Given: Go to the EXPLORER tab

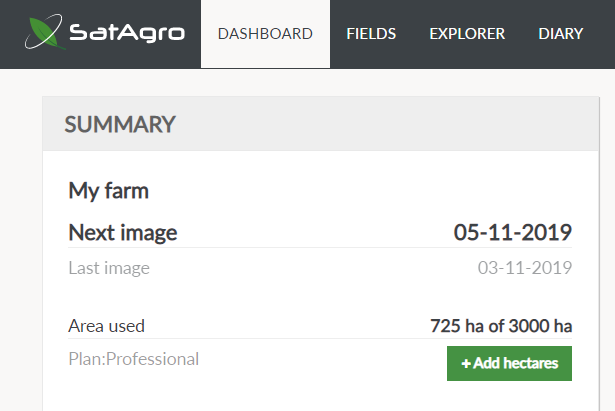Looking at the screenshot, I should [x=467, y=34].
